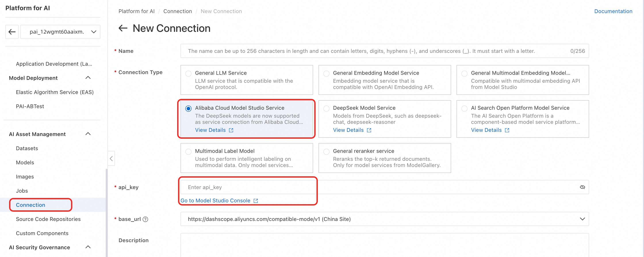This screenshot has width=644, height=257.
Task: Select General LLM Service radio button
Action: tap(188, 73)
